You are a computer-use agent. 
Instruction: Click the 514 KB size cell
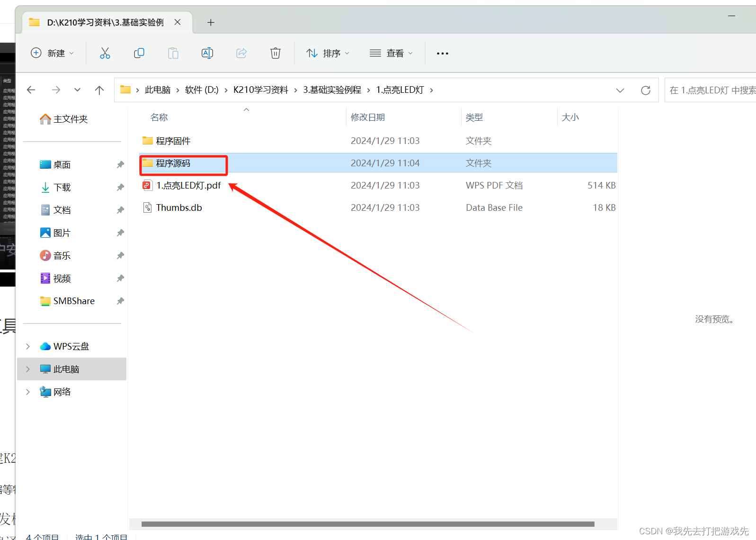coord(602,185)
